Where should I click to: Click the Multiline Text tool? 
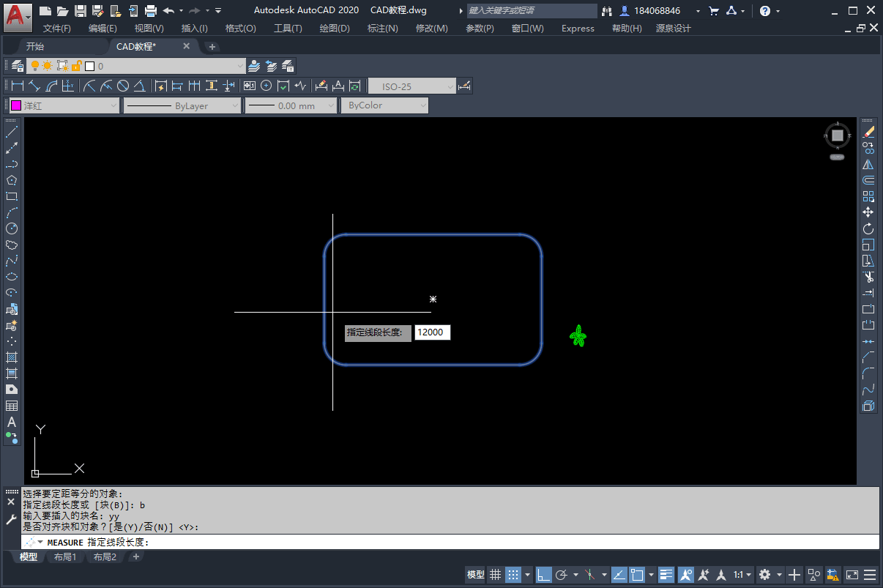tap(12, 423)
